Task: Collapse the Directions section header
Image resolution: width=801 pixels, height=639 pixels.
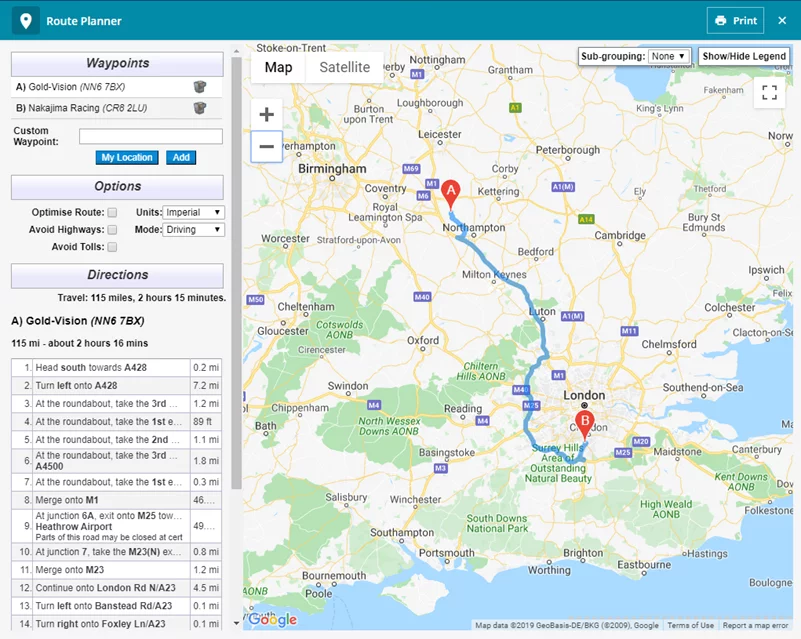Action: [117, 275]
